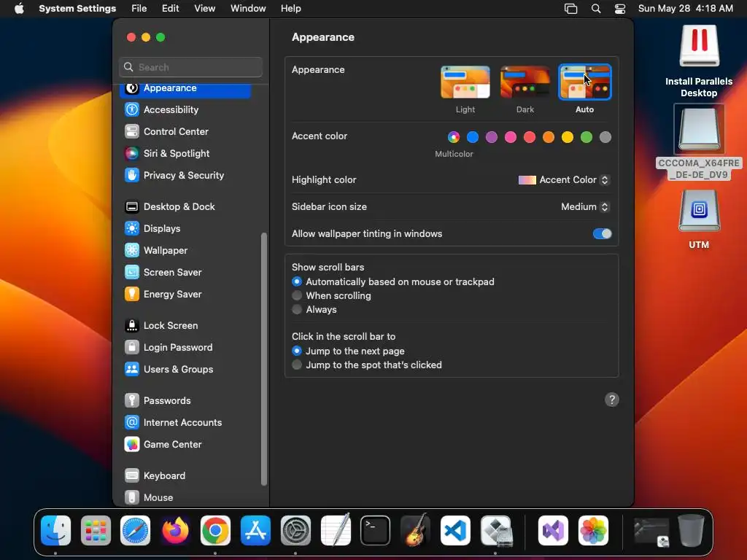747x560 pixels.
Task: Open the Help menu
Action: (x=290, y=9)
